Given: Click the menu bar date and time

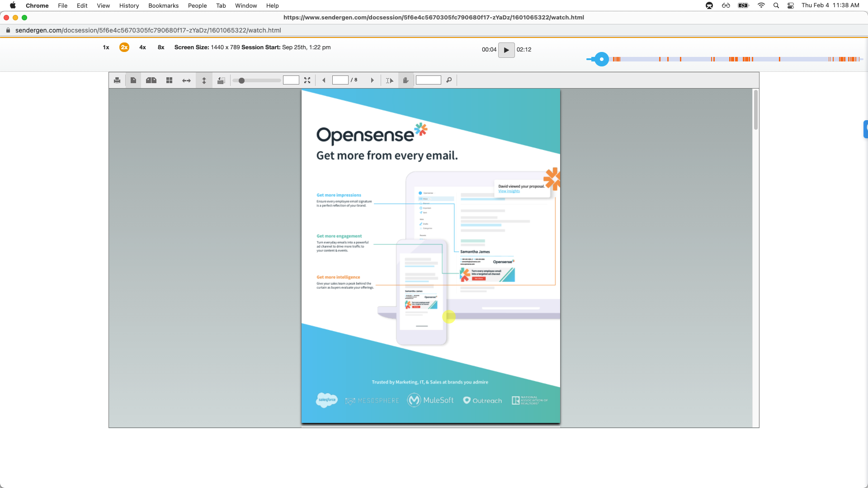Looking at the screenshot, I should 830,5.
